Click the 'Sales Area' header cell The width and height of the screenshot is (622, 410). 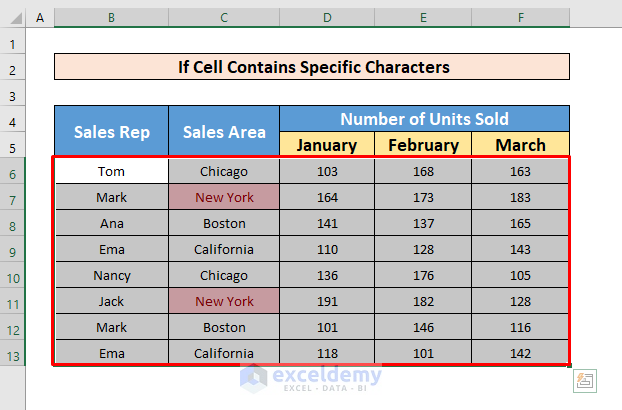point(224,132)
